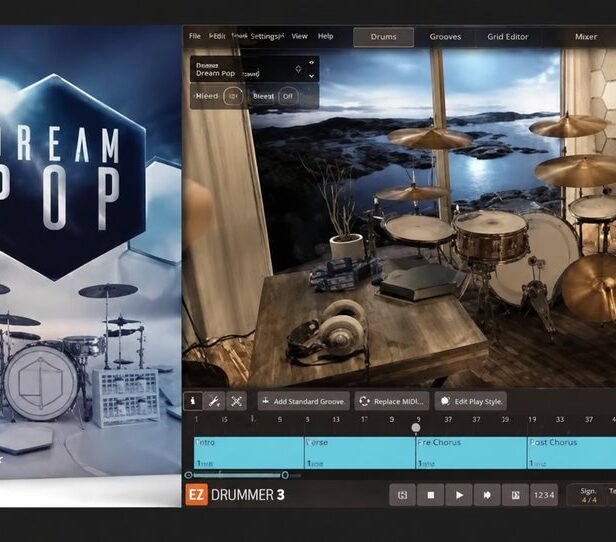The image size is (616, 542).
Task: Open the Help menu
Action: [x=325, y=36]
